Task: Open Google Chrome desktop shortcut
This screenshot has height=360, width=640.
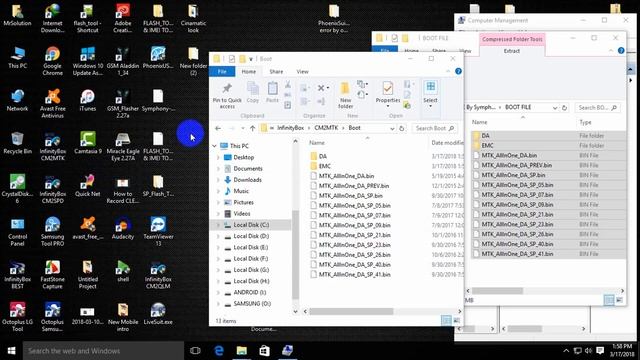Action: coord(52,61)
